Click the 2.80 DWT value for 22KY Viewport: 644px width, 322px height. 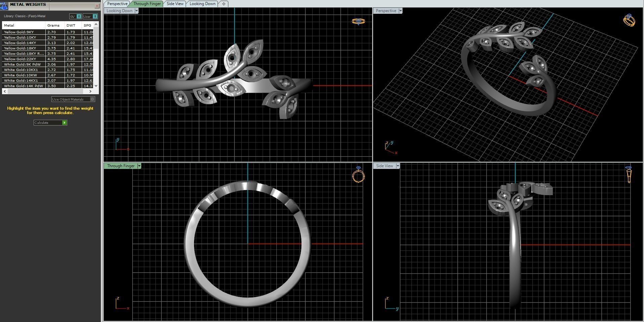tap(71, 59)
